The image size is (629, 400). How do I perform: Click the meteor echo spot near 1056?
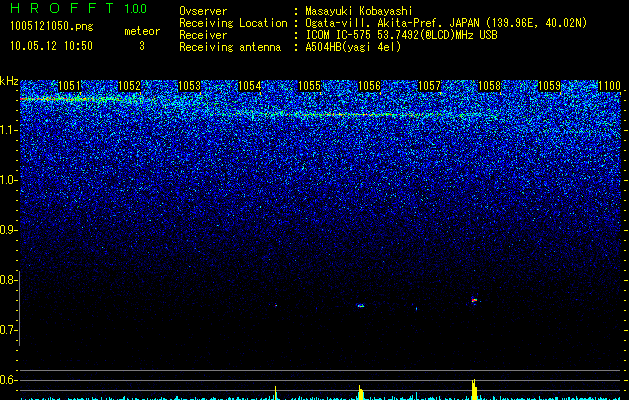click(361, 306)
